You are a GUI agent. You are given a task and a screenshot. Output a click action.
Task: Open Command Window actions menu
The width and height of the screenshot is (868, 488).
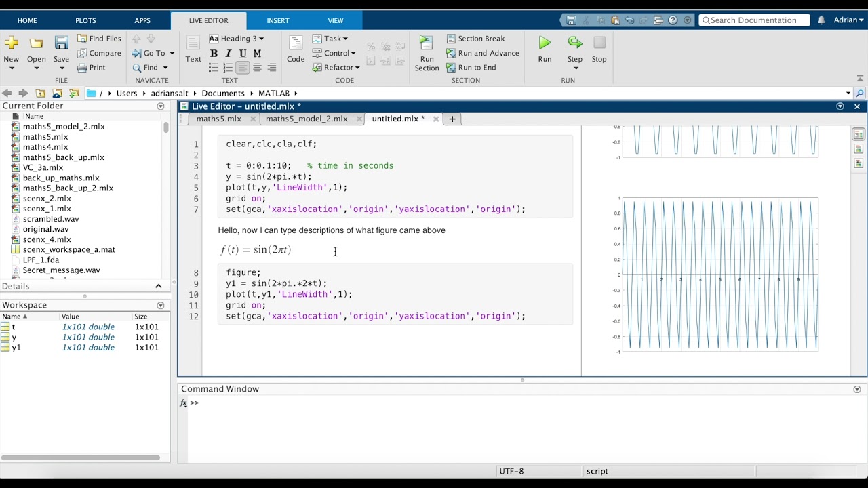(857, 390)
